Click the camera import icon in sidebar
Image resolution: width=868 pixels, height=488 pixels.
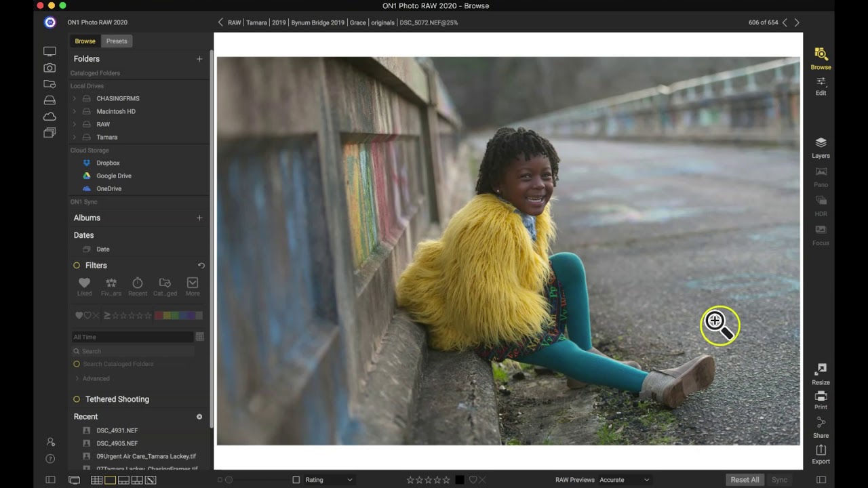tap(50, 68)
